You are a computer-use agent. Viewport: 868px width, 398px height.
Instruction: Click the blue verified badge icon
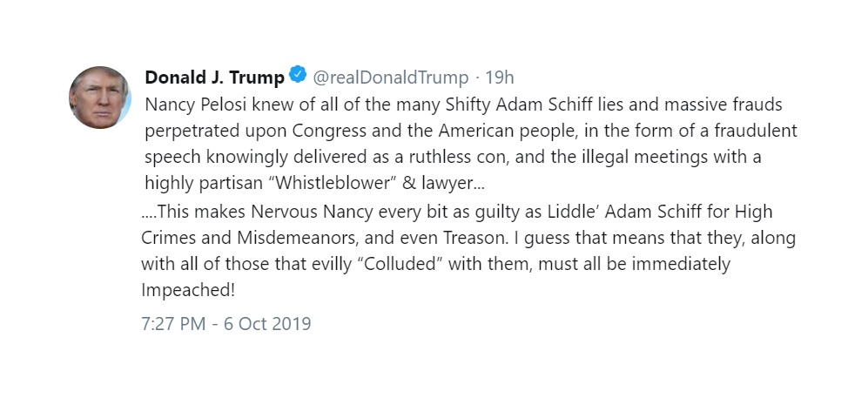pyautogui.click(x=298, y=74)
